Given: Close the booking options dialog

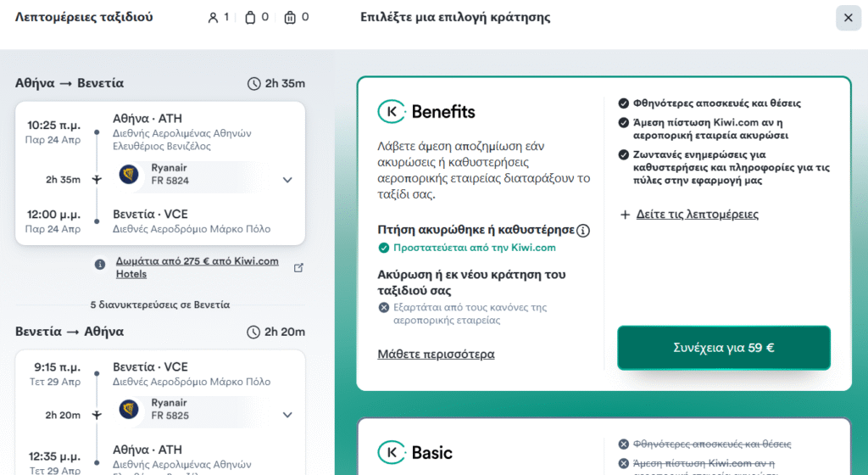Looking at the screenshot, I should tap(848, 18).
